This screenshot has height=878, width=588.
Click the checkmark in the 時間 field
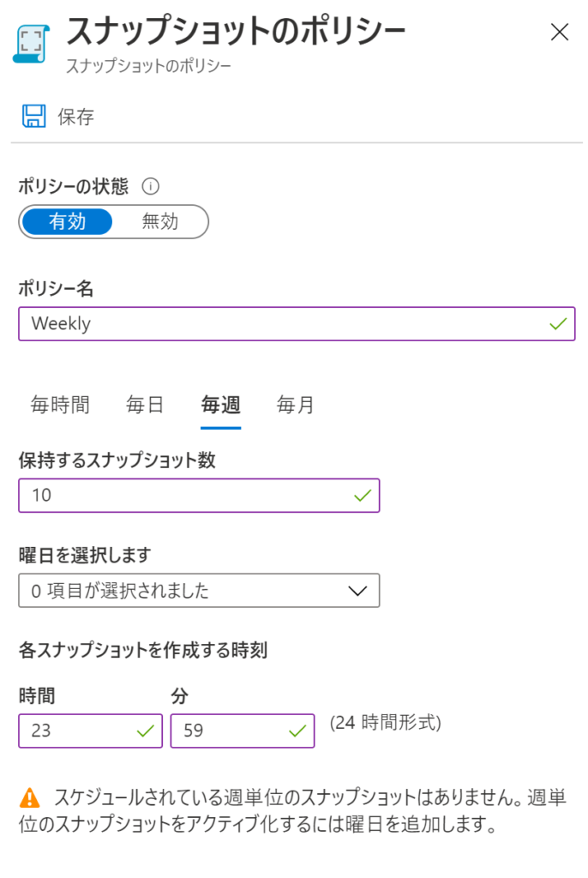(x=145, y=731)
